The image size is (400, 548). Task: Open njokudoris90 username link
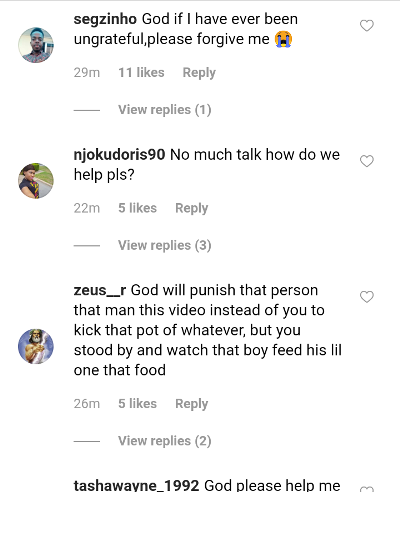click(119, 154)
